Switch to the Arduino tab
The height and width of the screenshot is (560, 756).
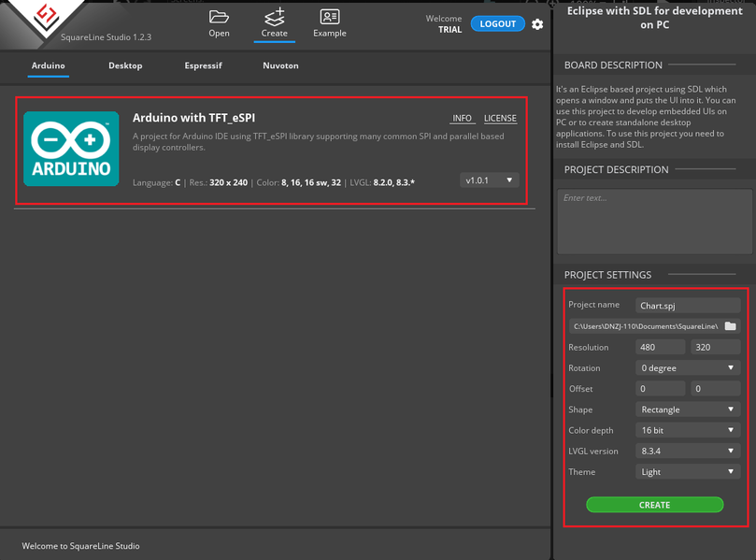(49, 65)
